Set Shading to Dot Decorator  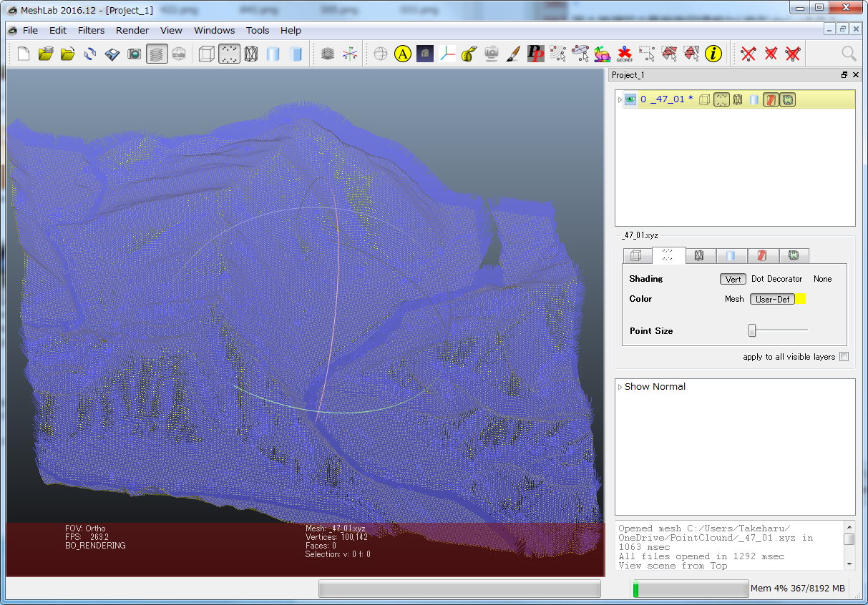point(776,279)
